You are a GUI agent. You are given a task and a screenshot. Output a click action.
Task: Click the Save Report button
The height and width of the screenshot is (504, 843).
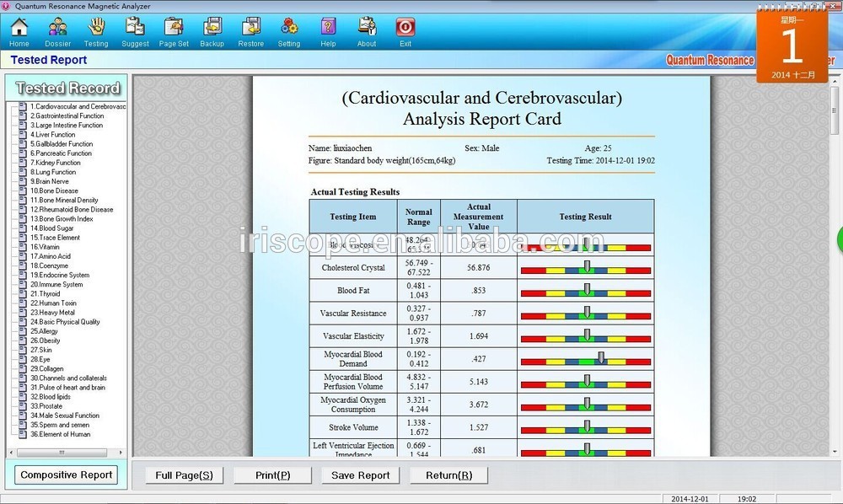click(360, 475)
